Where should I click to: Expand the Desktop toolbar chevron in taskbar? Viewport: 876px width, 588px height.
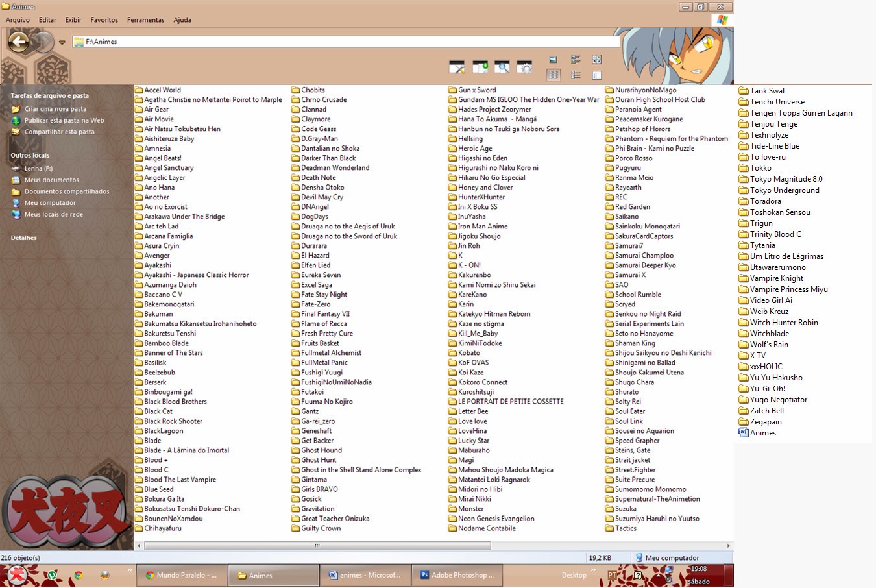point(592,570)
